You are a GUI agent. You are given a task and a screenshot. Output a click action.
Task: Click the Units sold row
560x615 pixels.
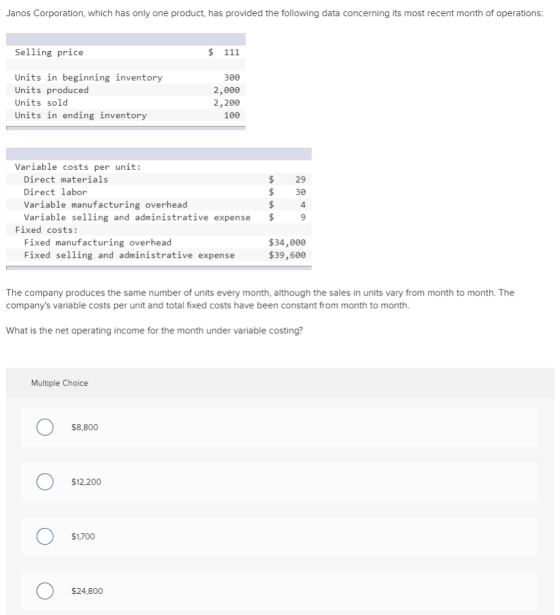[x=126, y=102]
